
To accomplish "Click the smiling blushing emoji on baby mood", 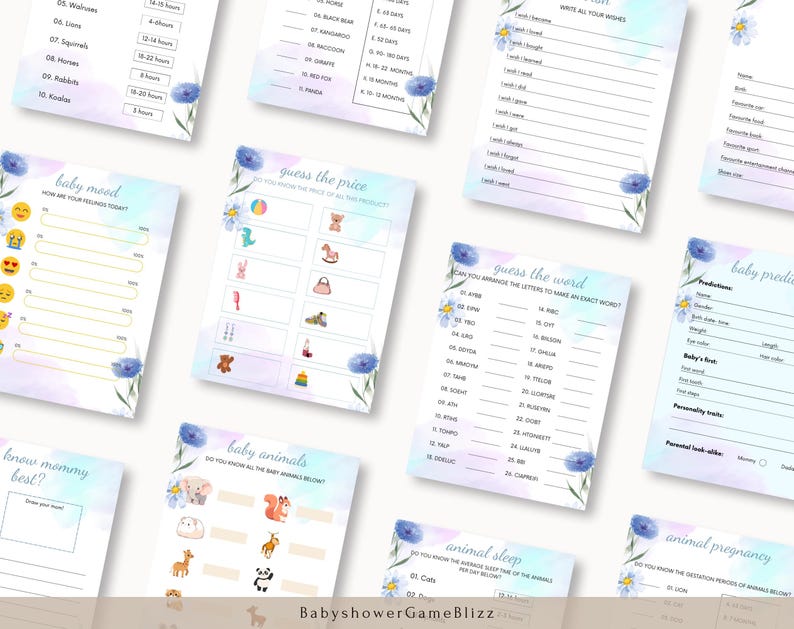I will click(x=21, y=211).
